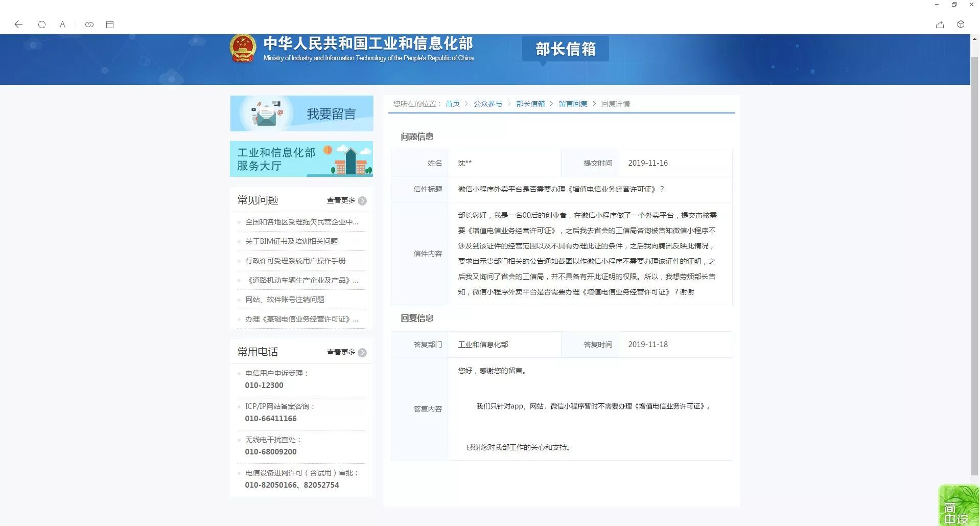
Task: Click phone number 010-66411166
Action: (271, 419)
